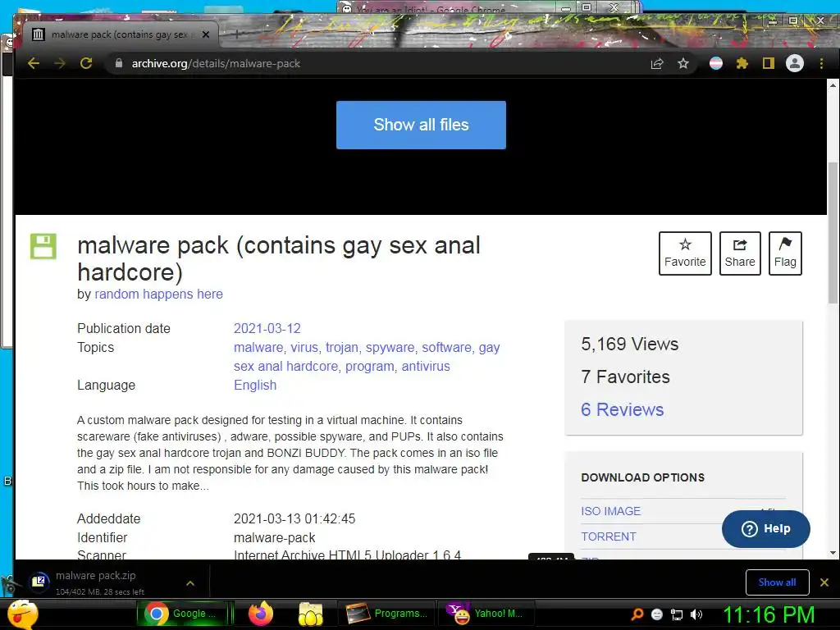Bookmark this page with the star icon

[x=683, y=64]
